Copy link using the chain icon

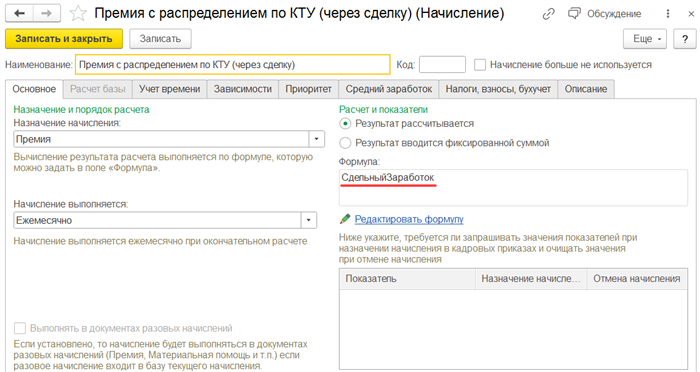point(548,14)
